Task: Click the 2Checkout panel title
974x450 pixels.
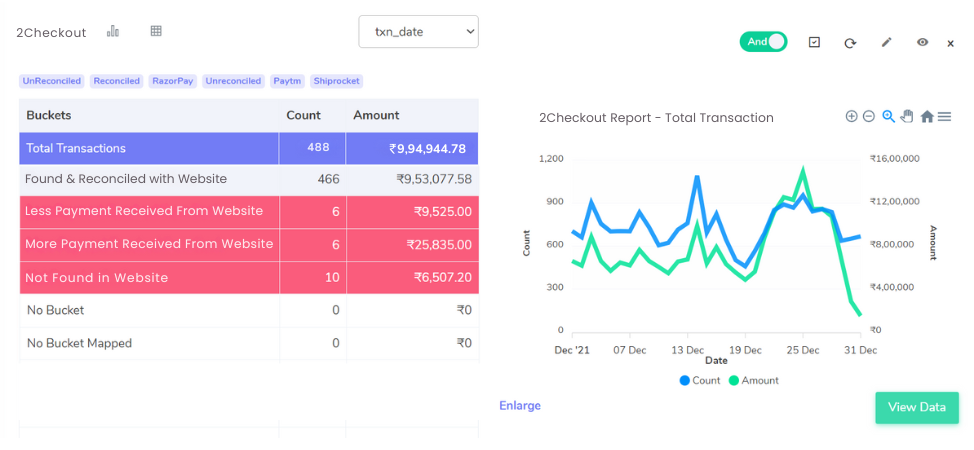Action: 51,33
